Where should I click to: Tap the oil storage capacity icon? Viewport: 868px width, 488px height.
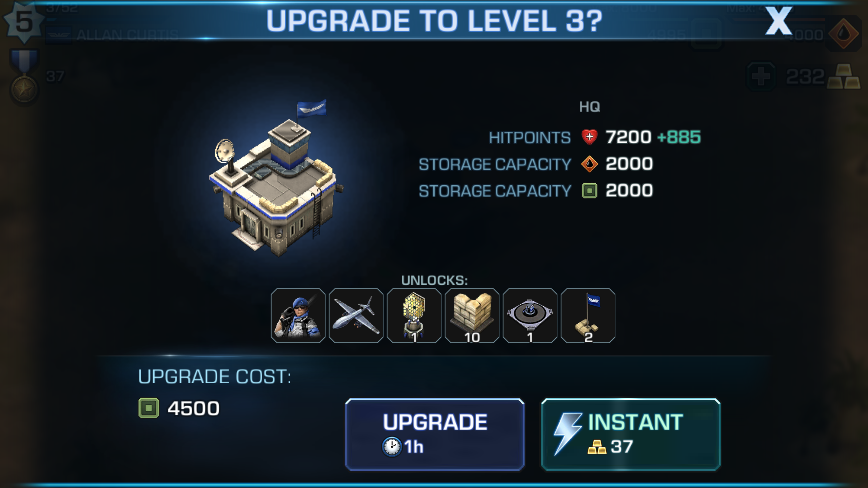589,164
